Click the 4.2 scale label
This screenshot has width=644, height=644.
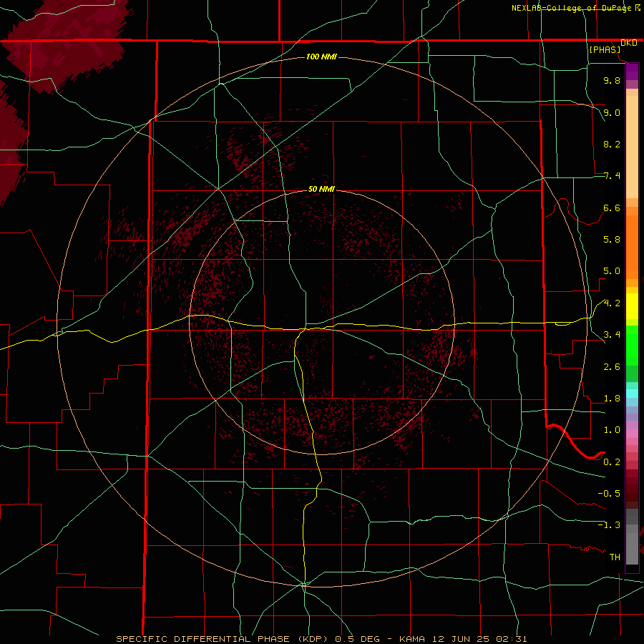point(612,303)
